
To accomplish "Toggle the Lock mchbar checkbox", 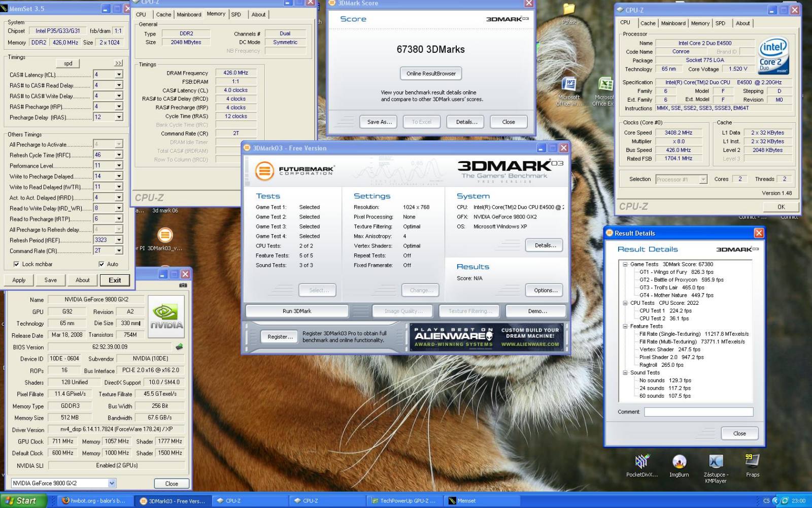I will 17,264.
